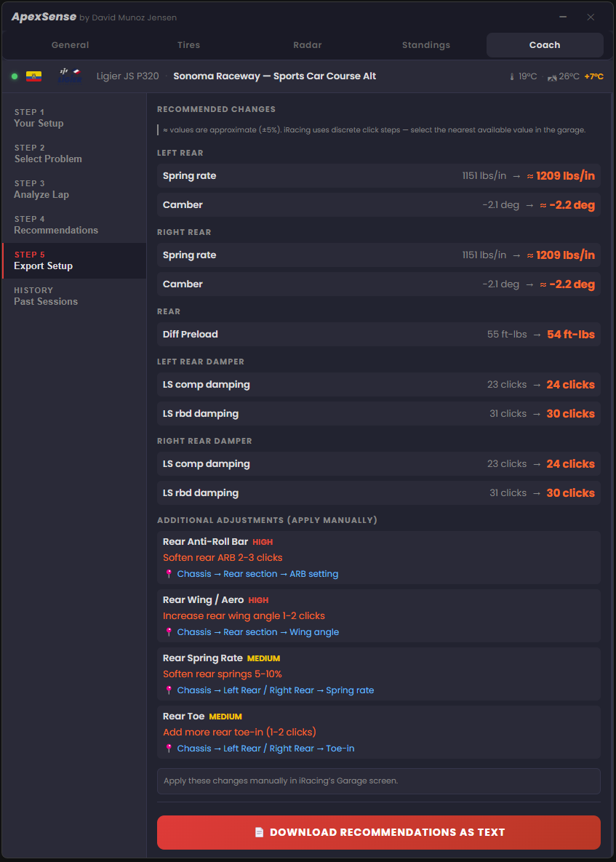Image resolution: width=616 pixels, height=862 pixels.
Task: Click Download Recommendations As Text
Action: click(x=378, y=831)
